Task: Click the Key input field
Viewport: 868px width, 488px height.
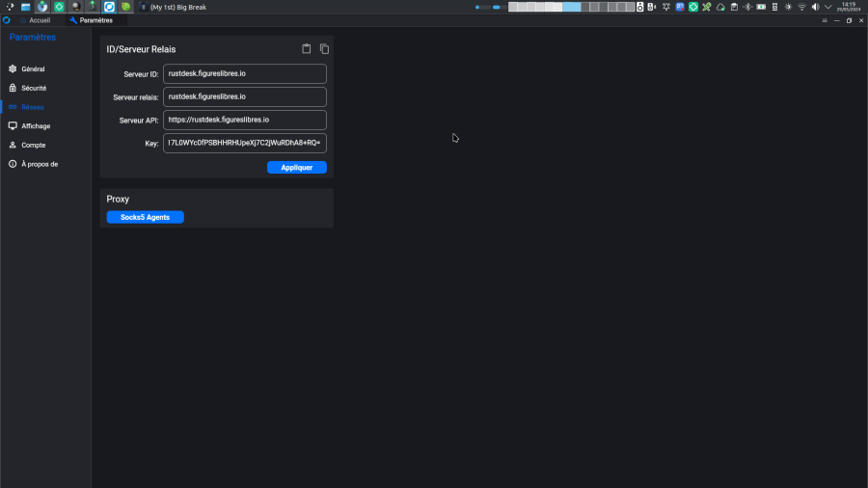Action: (245, 143)
